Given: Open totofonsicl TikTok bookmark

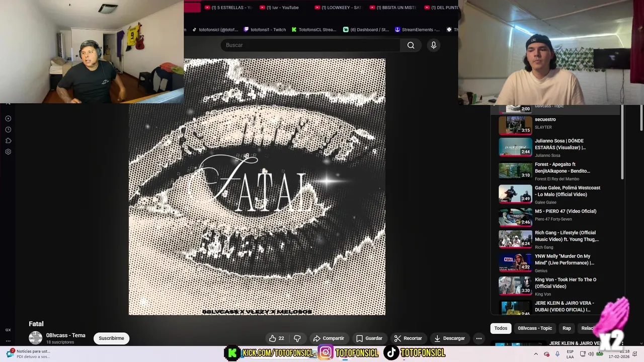Looking at the screenshot, I should 215,30.
